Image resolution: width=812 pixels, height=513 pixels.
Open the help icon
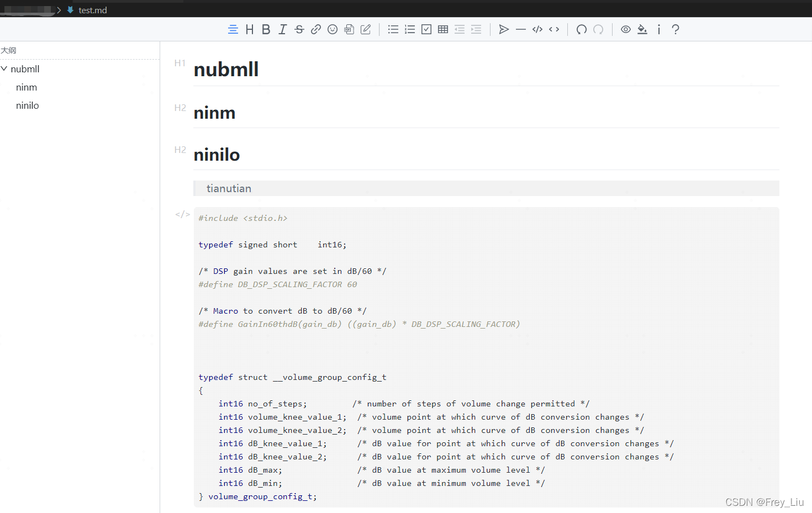pyautogui.click(x=675, y=29)
